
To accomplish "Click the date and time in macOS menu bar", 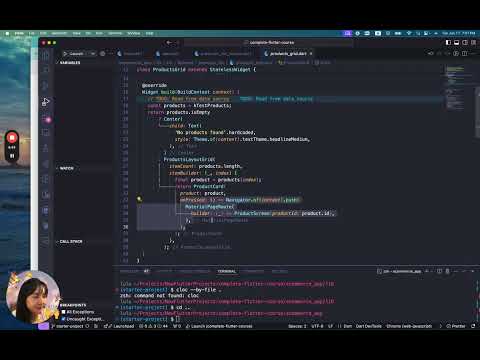I will coord(458,33).
